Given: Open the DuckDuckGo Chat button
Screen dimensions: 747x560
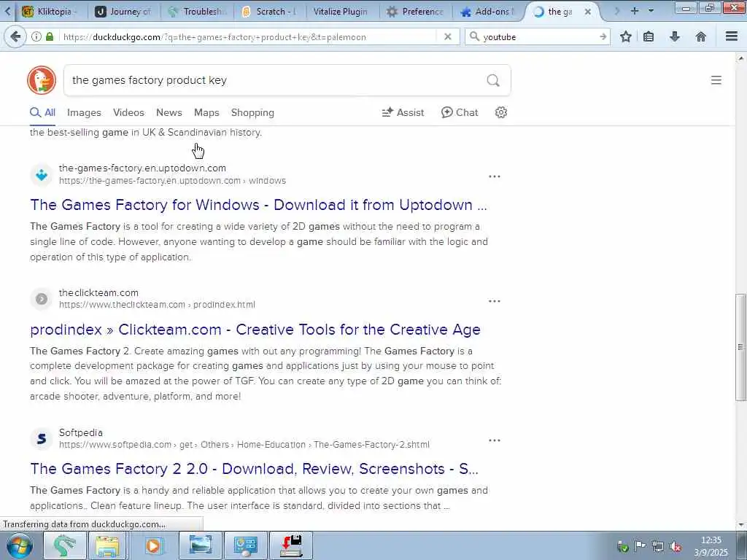Looking at the screenshot, I should click(460, 112).
